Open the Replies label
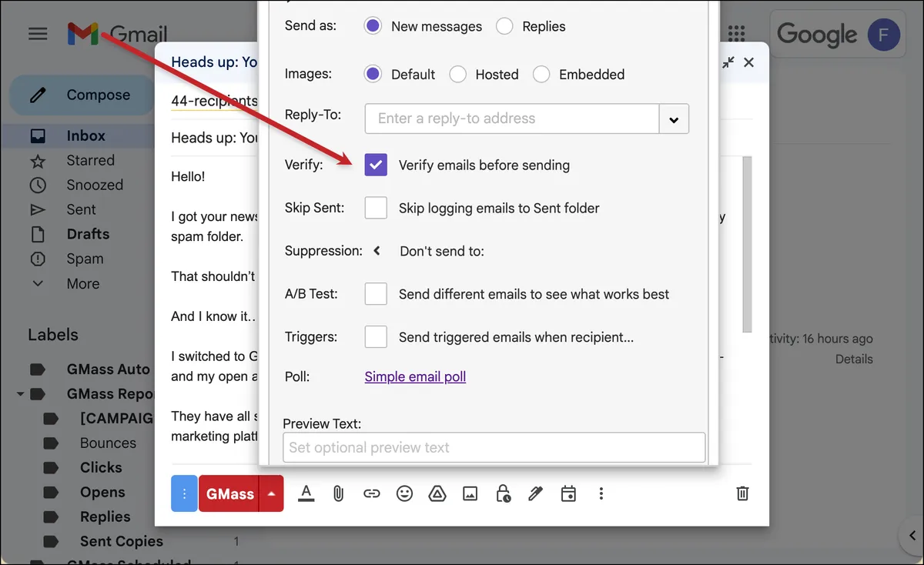Screen dimensions: 924x565 tap(105, 517)
